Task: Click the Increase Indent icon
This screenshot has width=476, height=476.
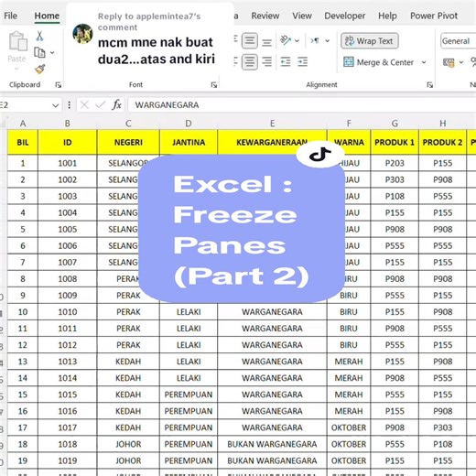Action: (x=303, y=62)
